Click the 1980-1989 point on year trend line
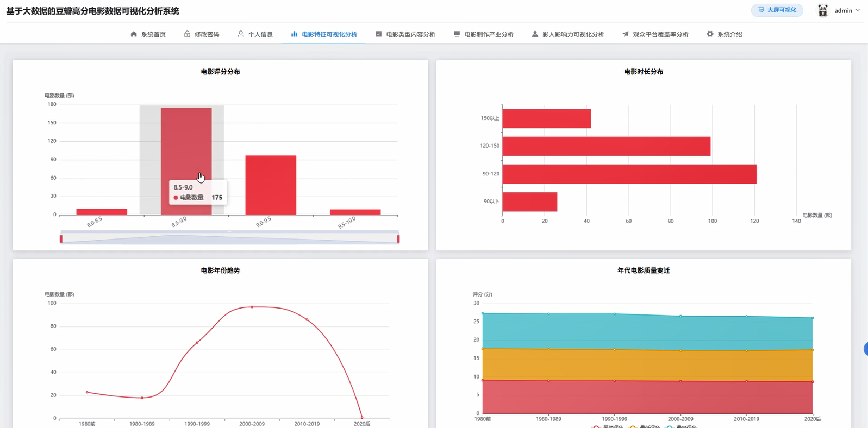The width and height of the screenshot is (868, 428). click(x=142, y=398)
